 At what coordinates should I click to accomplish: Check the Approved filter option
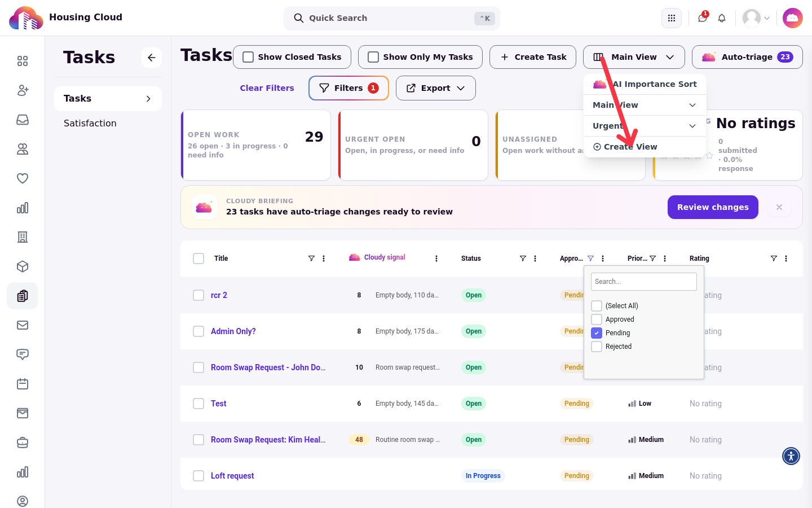pos(597,319)
